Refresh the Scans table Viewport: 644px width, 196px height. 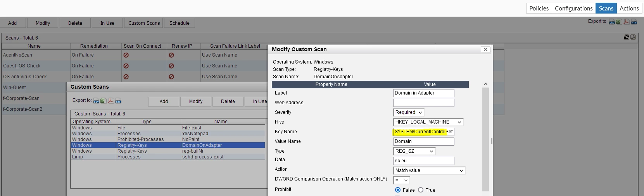(627, 37)
